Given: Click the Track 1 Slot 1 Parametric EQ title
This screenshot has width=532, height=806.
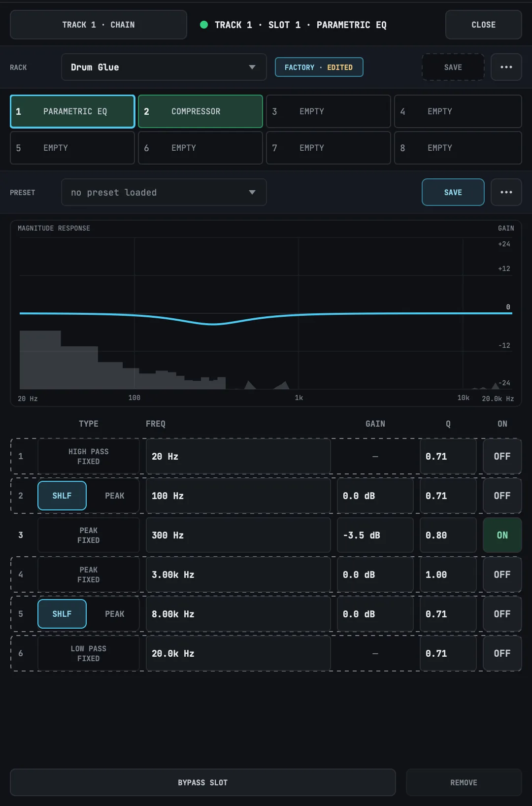Looking at the screenshot, I should [x=300, y=25].
